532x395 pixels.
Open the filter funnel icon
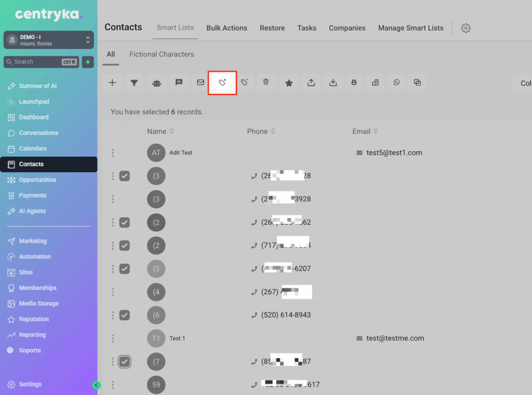pos(134,83)
